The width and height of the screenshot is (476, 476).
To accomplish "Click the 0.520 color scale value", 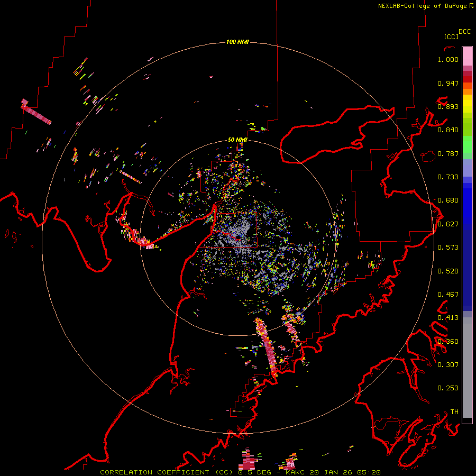I will point(448,271).
